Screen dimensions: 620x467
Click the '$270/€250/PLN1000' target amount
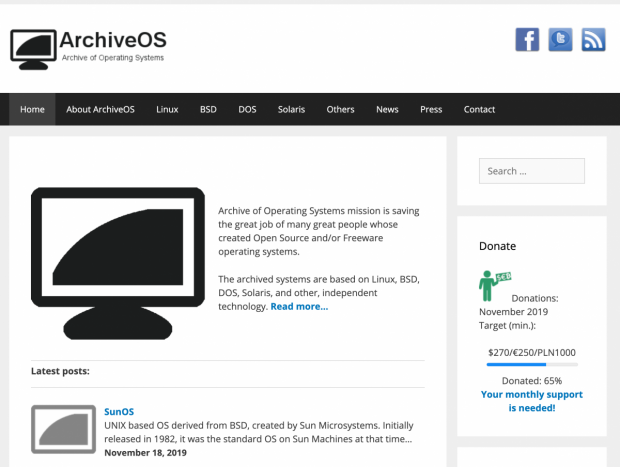coord(532,352)
